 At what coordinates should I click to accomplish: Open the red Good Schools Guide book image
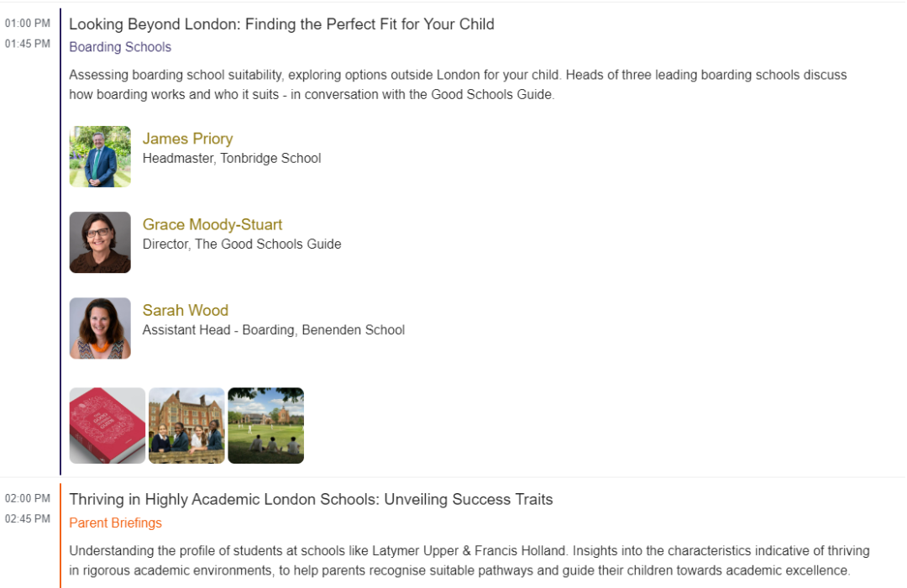[x=107, y=425]
